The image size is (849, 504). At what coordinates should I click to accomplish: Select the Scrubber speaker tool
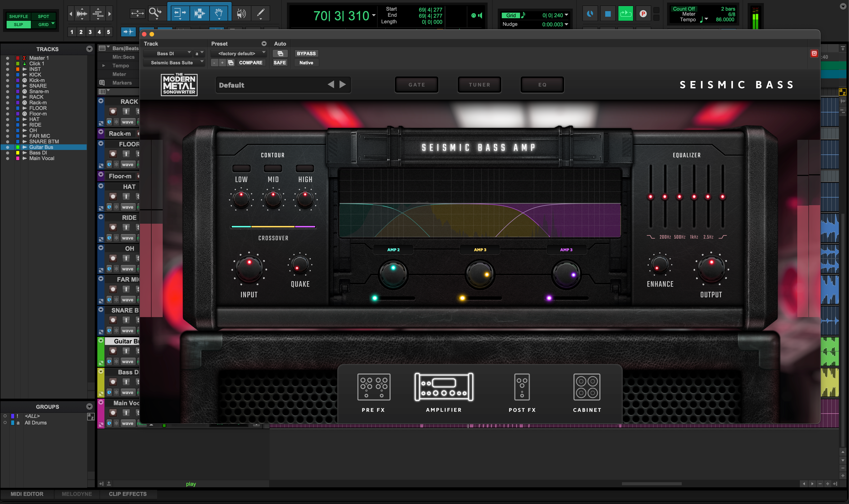click(x=241, y=14)
